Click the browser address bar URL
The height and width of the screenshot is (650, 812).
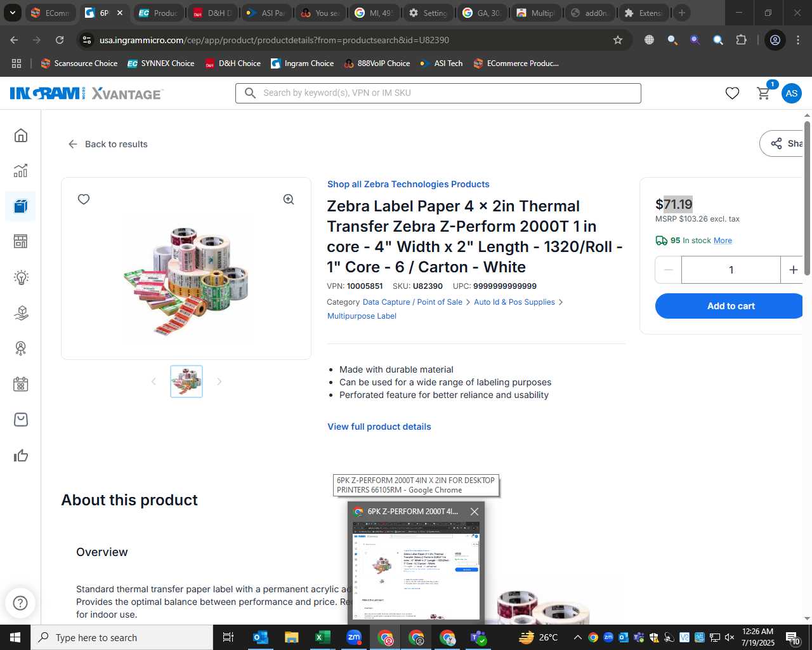[274, 40]
